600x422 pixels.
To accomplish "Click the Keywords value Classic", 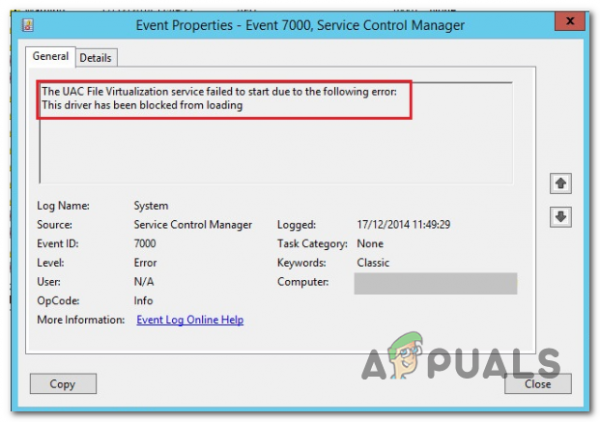I will pos(373,262).
